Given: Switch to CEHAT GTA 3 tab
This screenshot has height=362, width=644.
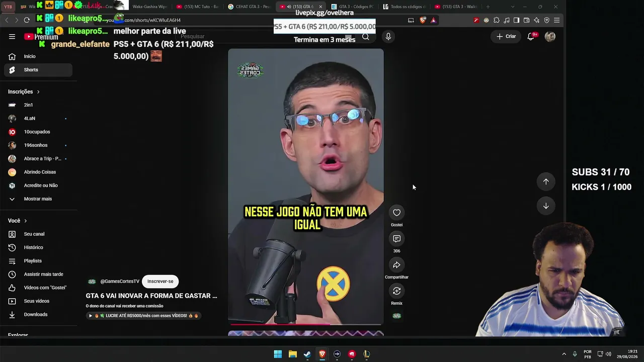Looking at the screenshot, I should [249, 7].
